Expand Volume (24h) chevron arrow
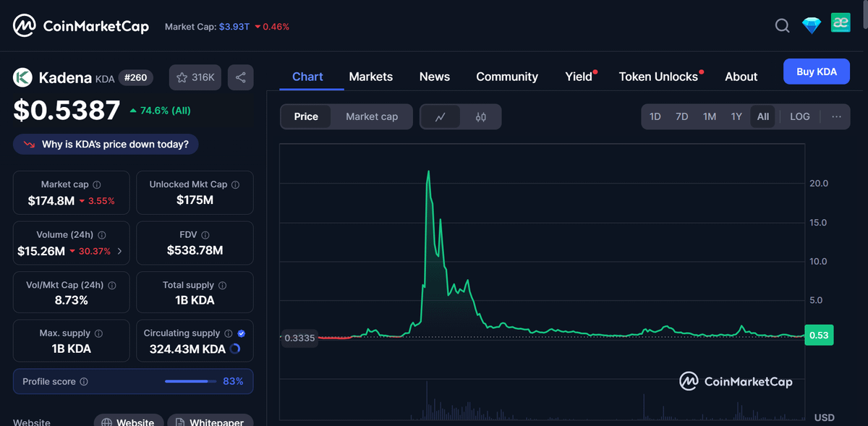Viewport: 868px width, 426px height. 119,252
